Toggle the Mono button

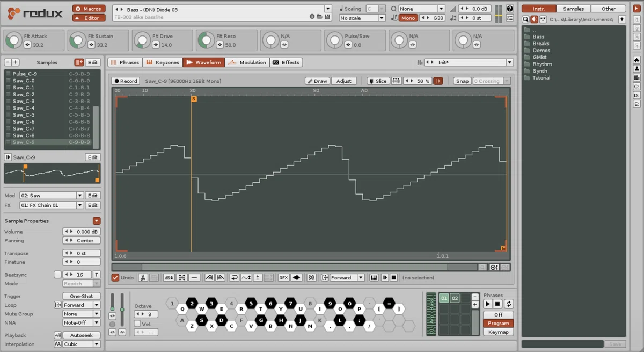(x=408, y=18)
